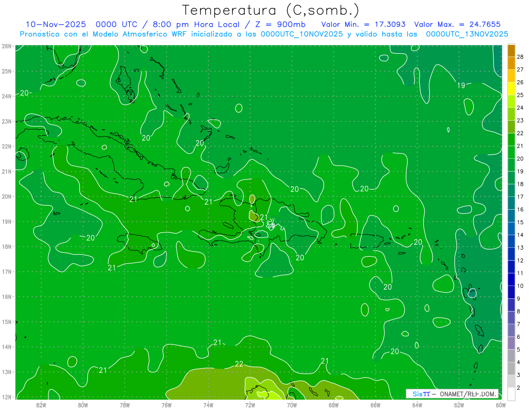Viewport: 532px width, 411px height.
Task: Click the green colorbar swatch between 21 and 22
Action: [512, 140]
